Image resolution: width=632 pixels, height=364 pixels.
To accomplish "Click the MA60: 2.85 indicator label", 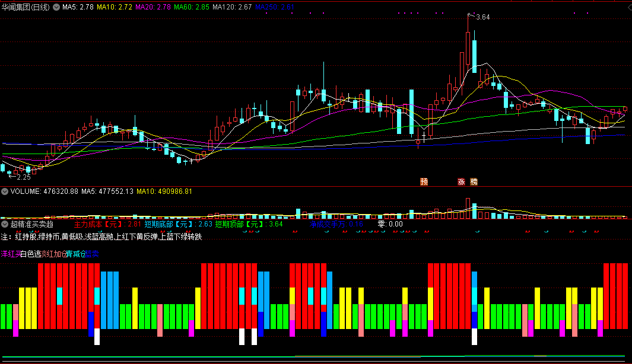I will pos(192,7).
